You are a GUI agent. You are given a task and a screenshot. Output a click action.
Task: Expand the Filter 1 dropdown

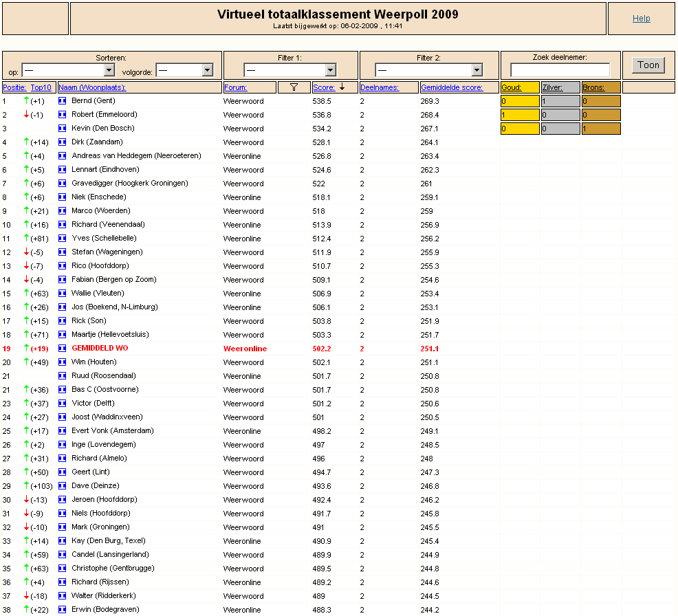290,70
